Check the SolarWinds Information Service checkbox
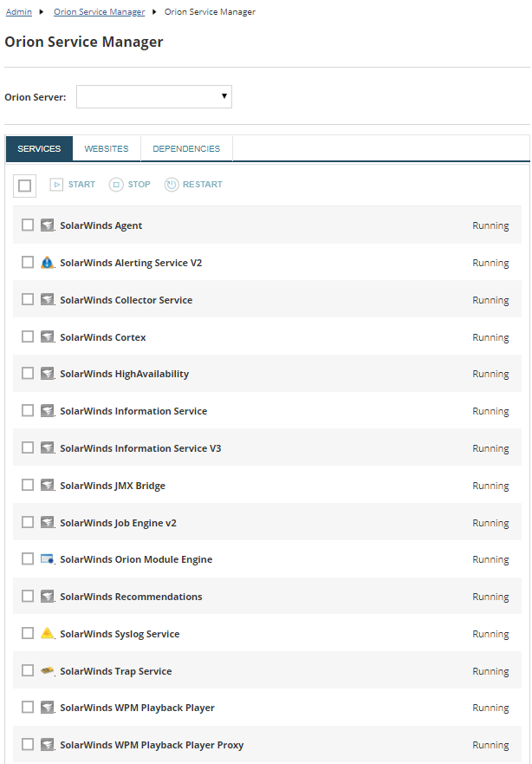Image resolution: width=532 pixels, height=764 pixels. [x=27, y=410]
